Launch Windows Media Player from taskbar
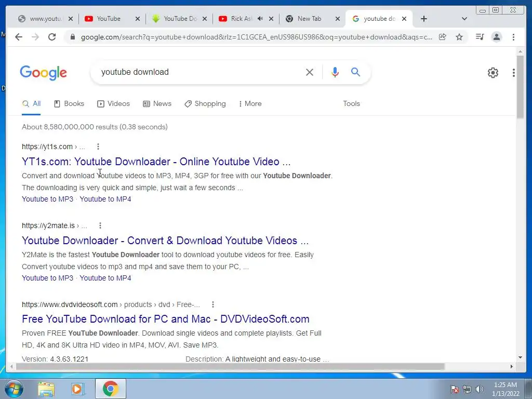The height and width of the screenshot is (399, 532). 78,389
